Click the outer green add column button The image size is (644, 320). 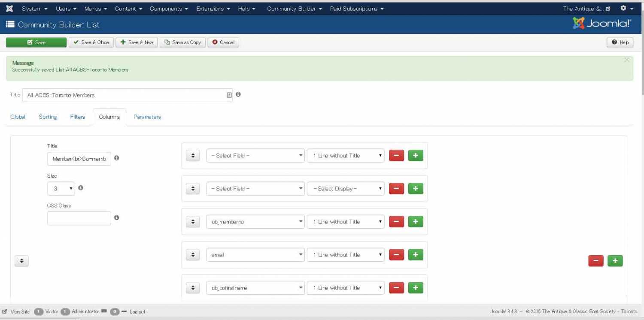coord(615,261)
